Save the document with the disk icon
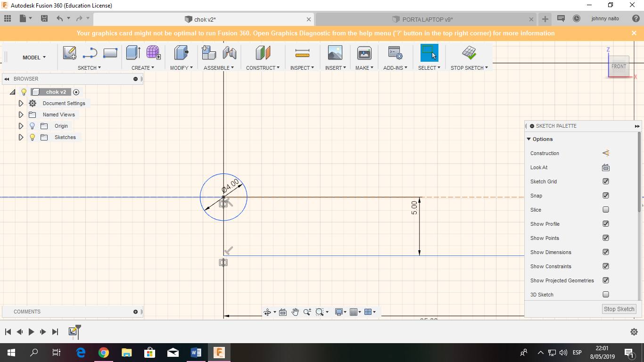 point(44,19)
